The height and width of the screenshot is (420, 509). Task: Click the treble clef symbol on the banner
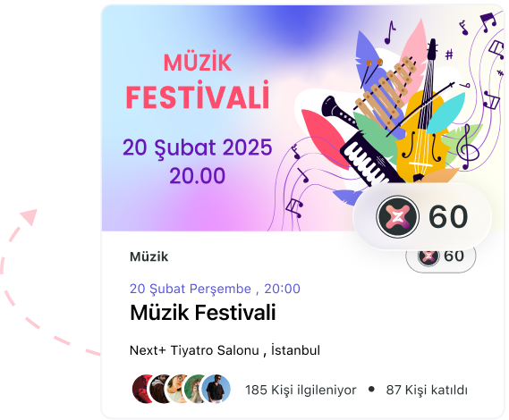tap(467, 147)
